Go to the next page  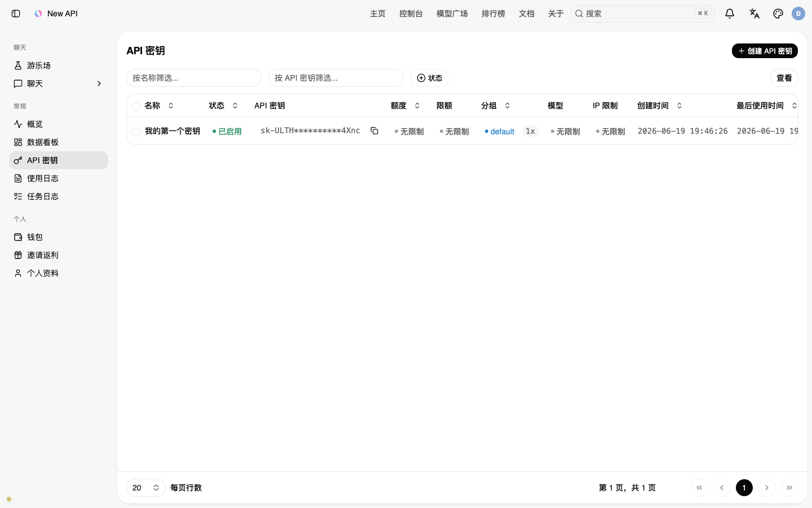click(767, 488)
